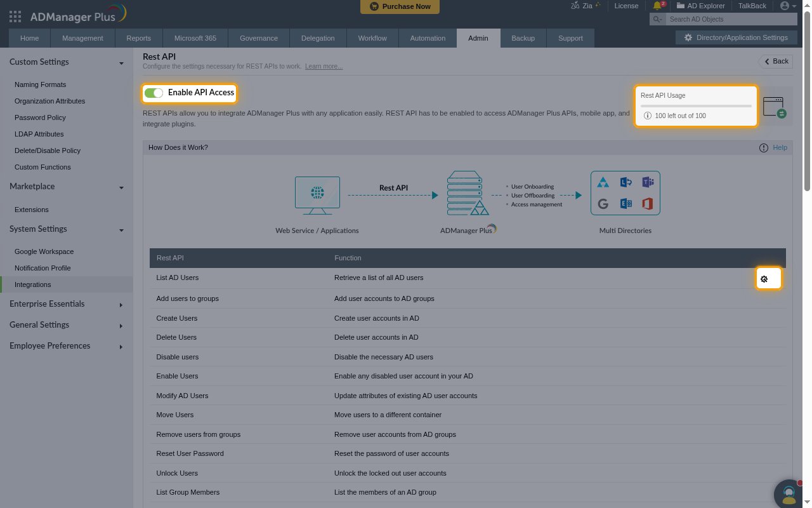The image size is (812, 508).
Task: Open the notifications bell
Action: click(x=658, y=6)
